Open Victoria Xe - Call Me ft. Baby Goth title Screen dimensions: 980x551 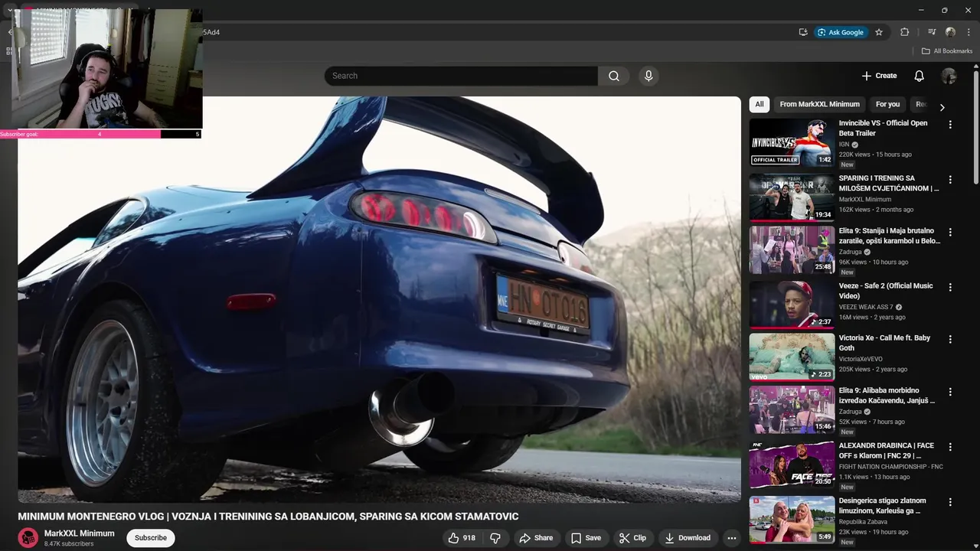point(884,343)
